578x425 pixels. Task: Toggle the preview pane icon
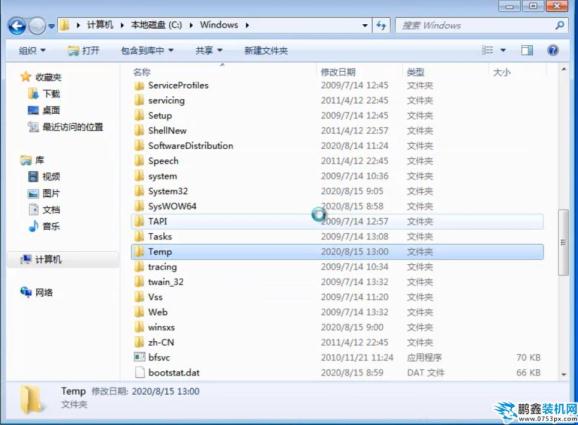pyautogui.click(x=527, y=50)
